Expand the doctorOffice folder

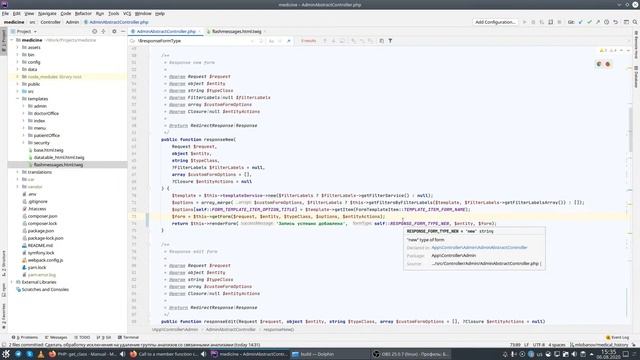pos(23,113)
